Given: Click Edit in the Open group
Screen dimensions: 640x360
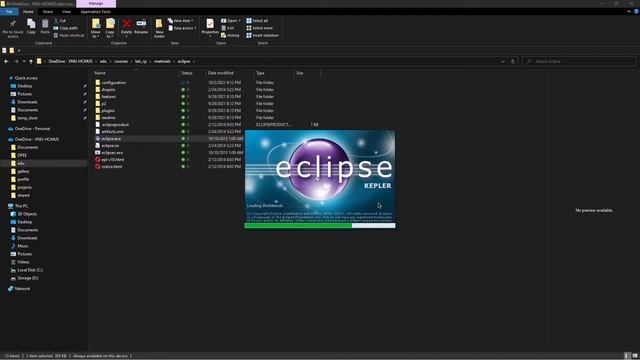Looking at the screenshot, I should [228, 28].
